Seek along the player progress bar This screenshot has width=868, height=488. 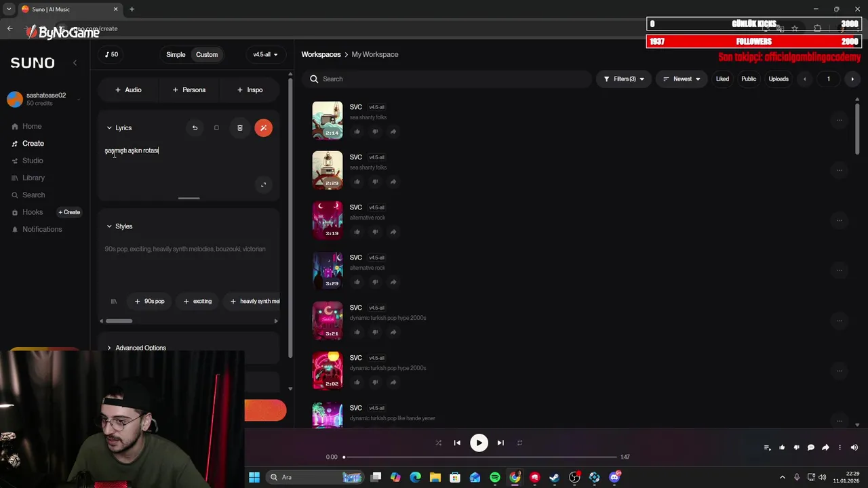[479, 457]
